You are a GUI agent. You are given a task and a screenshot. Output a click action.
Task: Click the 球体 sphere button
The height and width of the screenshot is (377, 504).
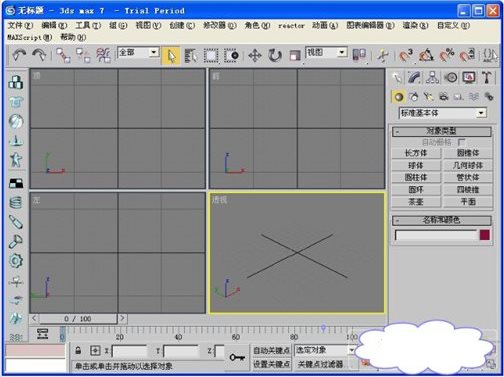tap(416, 165)
